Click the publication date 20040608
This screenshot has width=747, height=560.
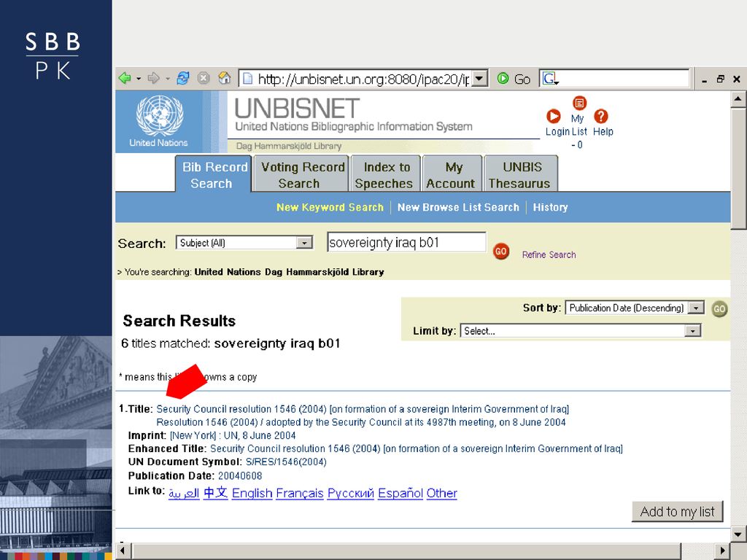(240, 475)
